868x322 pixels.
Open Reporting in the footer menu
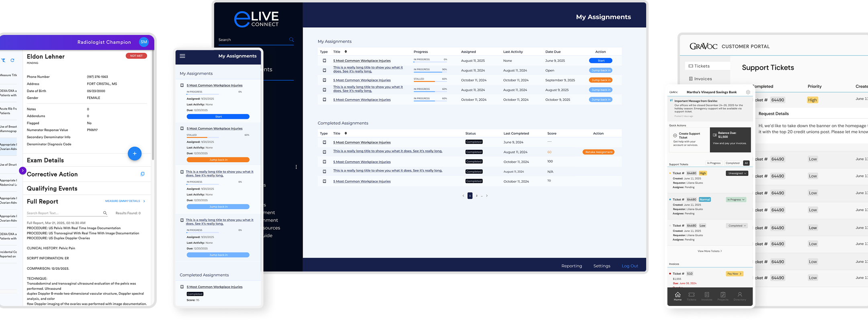[571, 266]
